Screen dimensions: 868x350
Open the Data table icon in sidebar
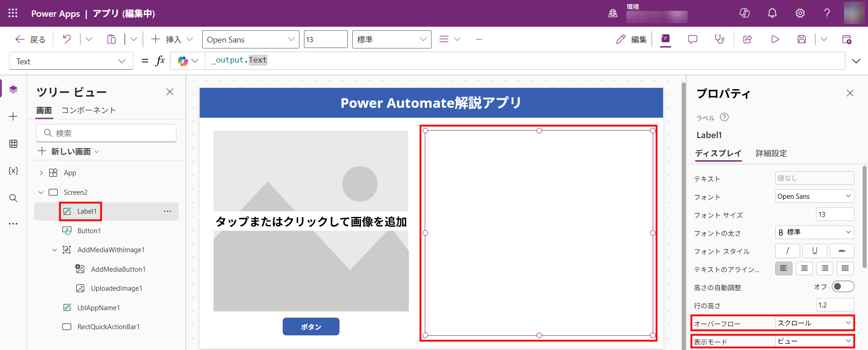tap(13, 144)
